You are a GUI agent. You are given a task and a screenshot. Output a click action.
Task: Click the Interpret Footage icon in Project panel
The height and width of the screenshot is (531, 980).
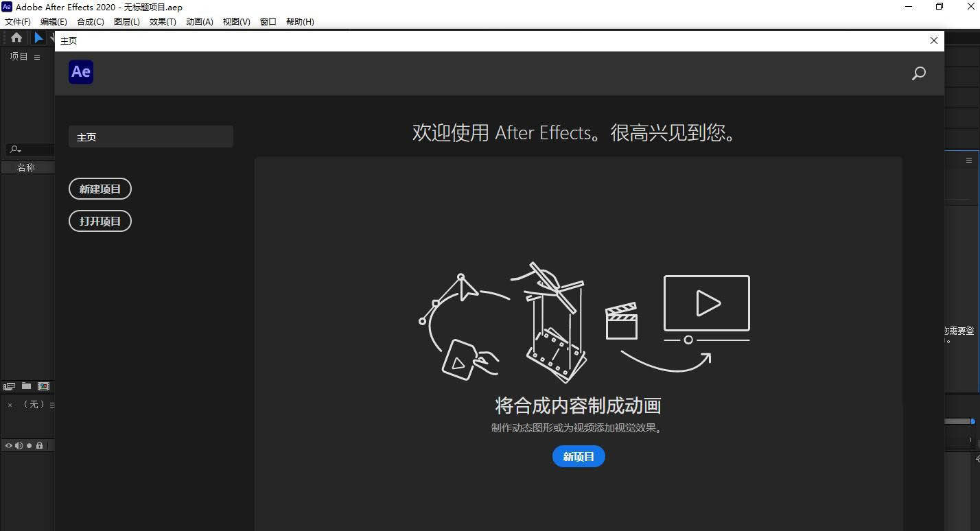(10, 386)
